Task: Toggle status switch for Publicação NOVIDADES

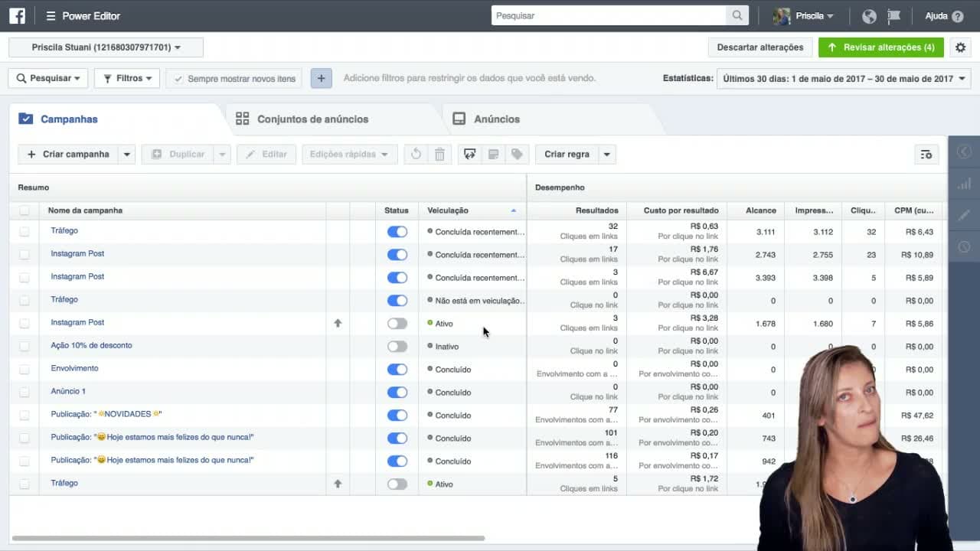Action: tap(397, 416)
